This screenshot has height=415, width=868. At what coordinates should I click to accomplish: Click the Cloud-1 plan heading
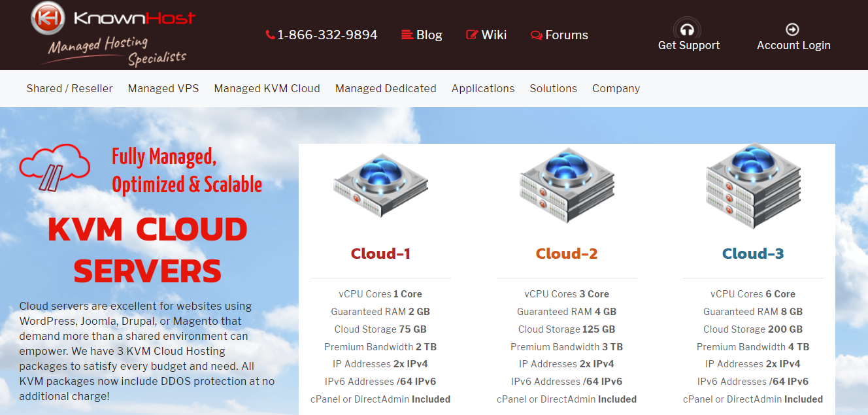pos(380,253)
